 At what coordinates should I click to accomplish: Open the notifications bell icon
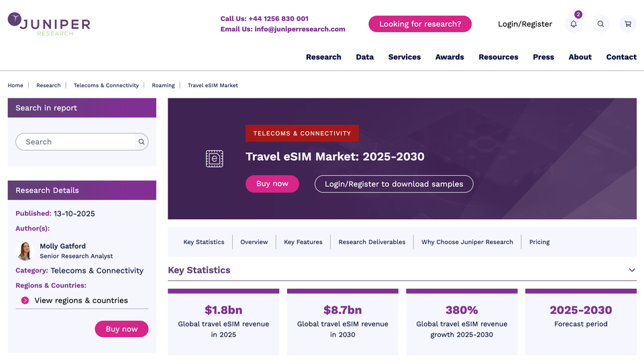(574, 24)
